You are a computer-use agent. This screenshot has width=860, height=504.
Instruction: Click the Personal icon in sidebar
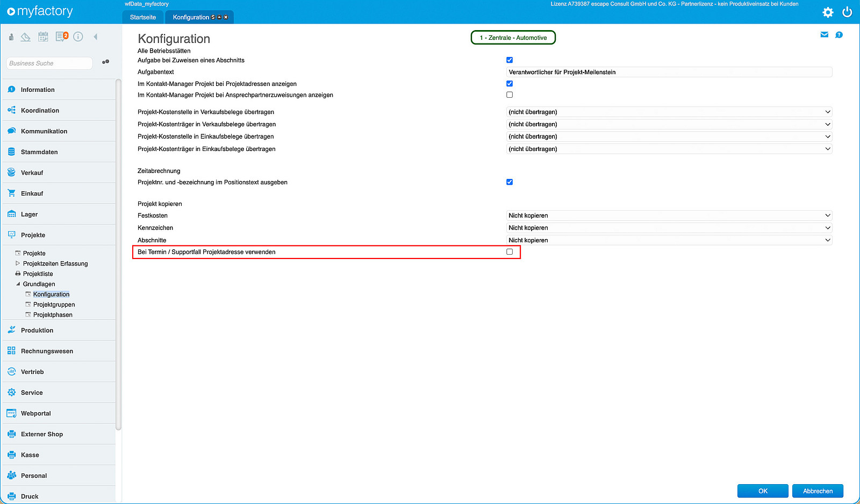[x=12, y=476]
